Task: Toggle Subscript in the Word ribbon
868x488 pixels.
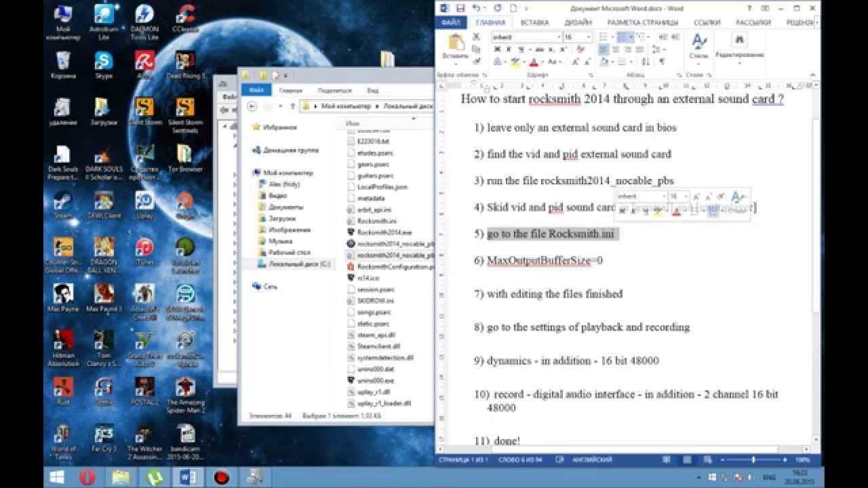Action: pyautogui.click(x=551, y=49)
